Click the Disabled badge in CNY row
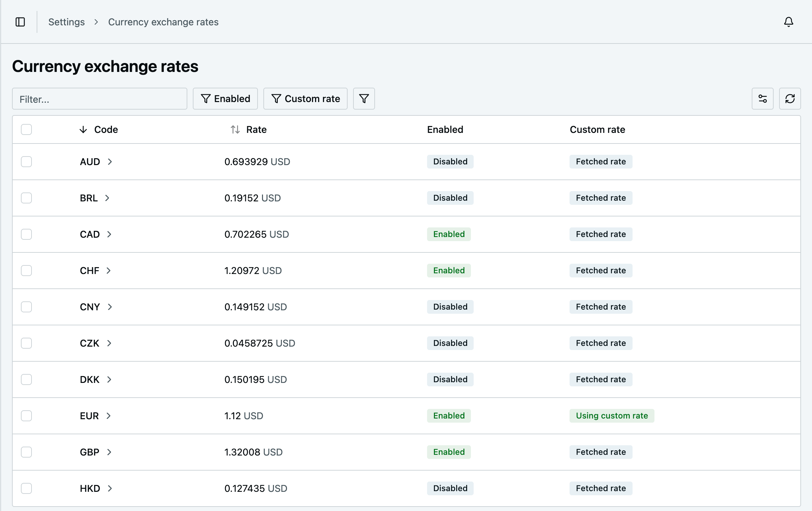 click(x=450, y=307)
